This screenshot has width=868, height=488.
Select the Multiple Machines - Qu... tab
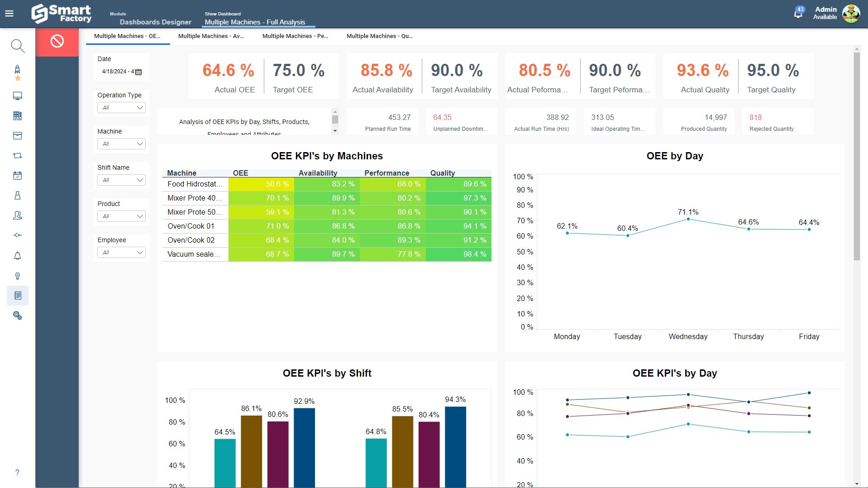379,36
